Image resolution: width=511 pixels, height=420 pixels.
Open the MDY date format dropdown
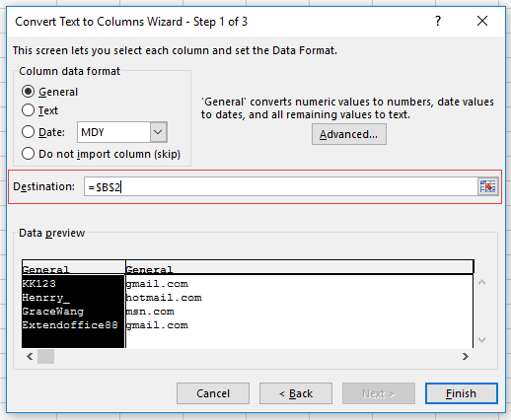pos(159,132)
